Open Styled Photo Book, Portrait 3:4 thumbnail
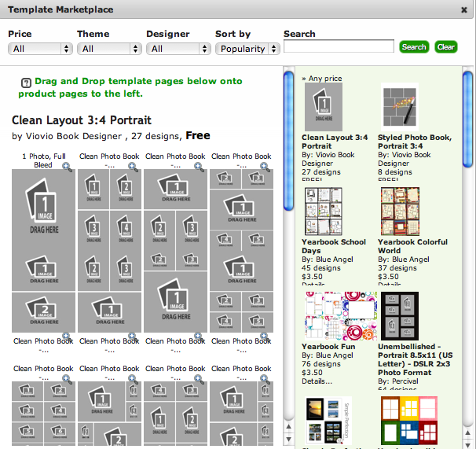 400,107
